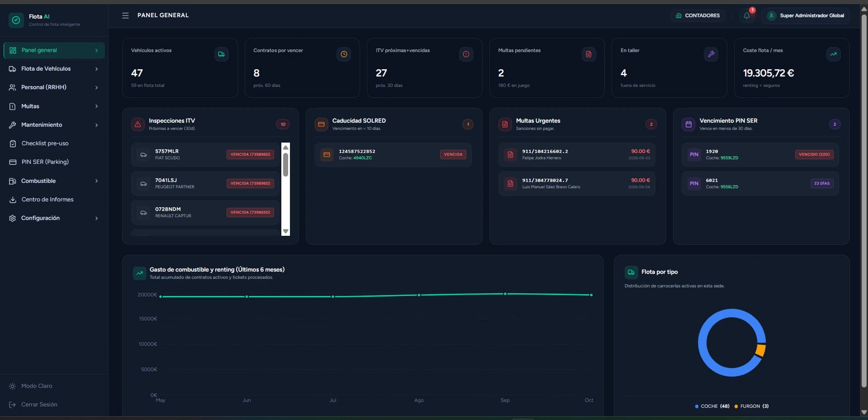868x420 pixels.
Task: Click the VENCIDA badge on SOLRED card 124587522852
Action: click(453, 154)
